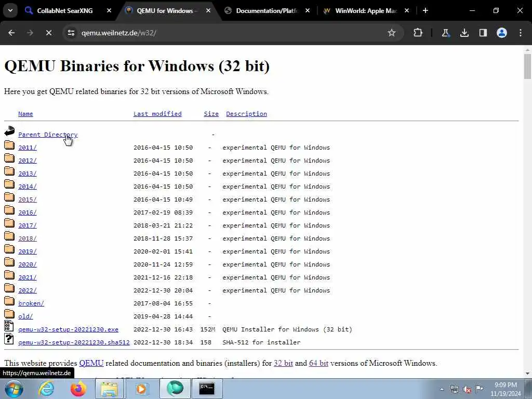Open the taskbar clock showing 9:09 PM
Screen dimensions: 532x399
tap(506, 389)
